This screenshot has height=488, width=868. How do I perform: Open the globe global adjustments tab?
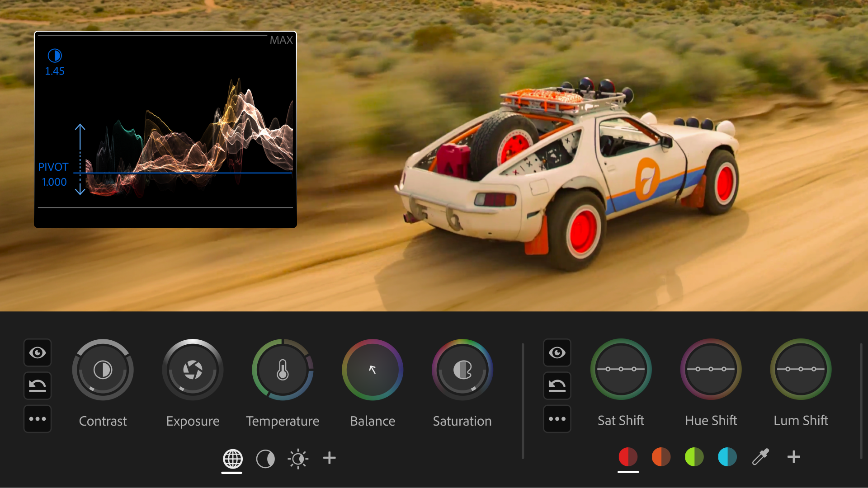tap(232, 458)
